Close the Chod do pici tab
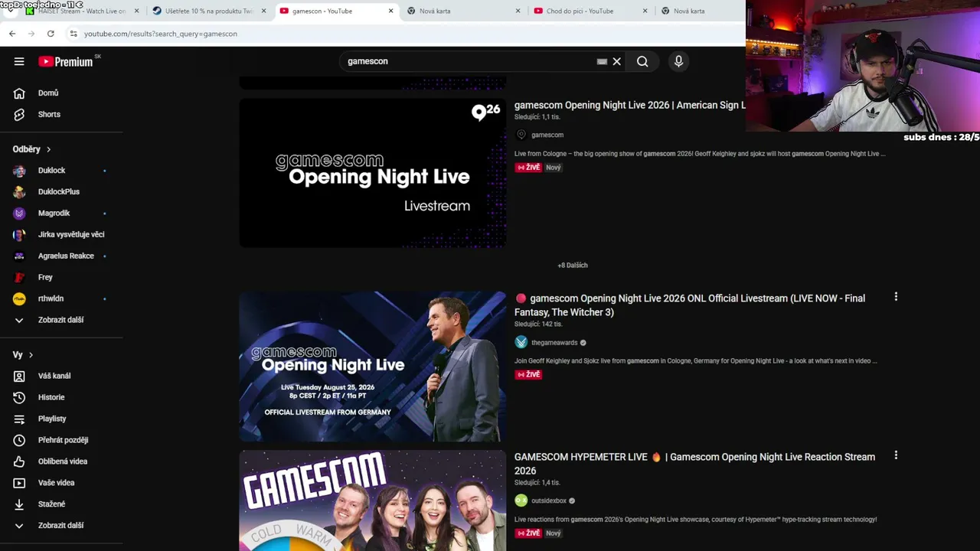 645,11
